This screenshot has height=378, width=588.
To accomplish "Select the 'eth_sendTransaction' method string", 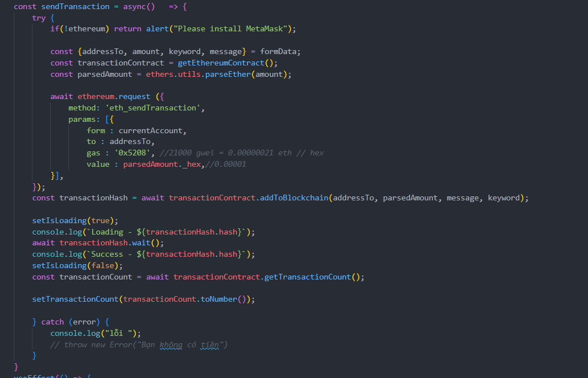I will (x=154, y=108).
